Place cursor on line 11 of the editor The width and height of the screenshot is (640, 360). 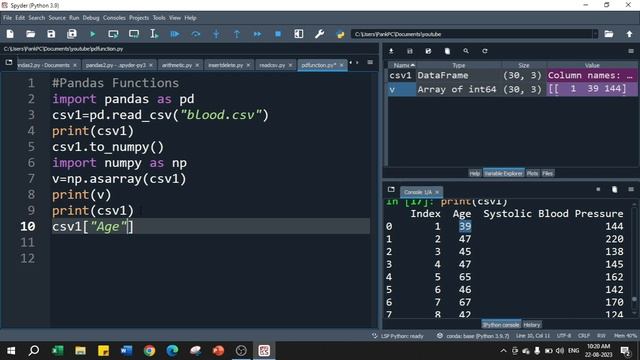click(x=210, y=242)
